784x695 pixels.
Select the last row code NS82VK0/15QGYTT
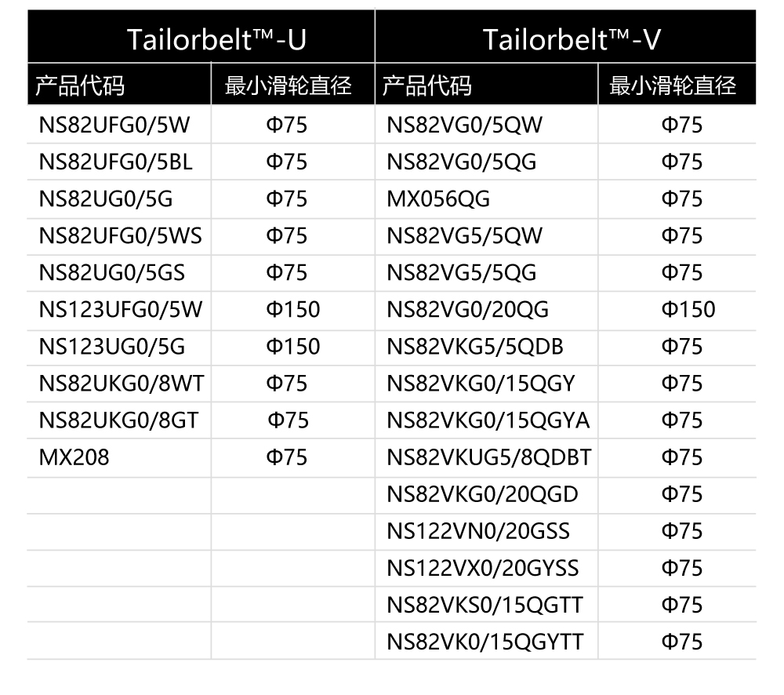[485, 642]
